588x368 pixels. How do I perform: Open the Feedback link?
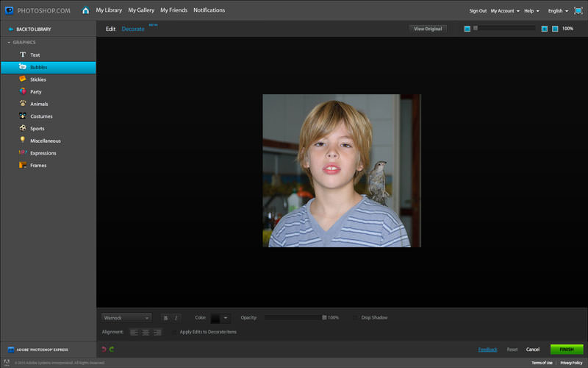click(487, 350)
